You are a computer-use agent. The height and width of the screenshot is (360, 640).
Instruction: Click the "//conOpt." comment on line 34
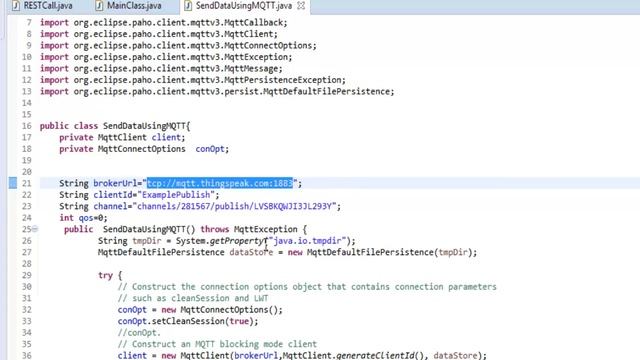[x=139, y=333]
